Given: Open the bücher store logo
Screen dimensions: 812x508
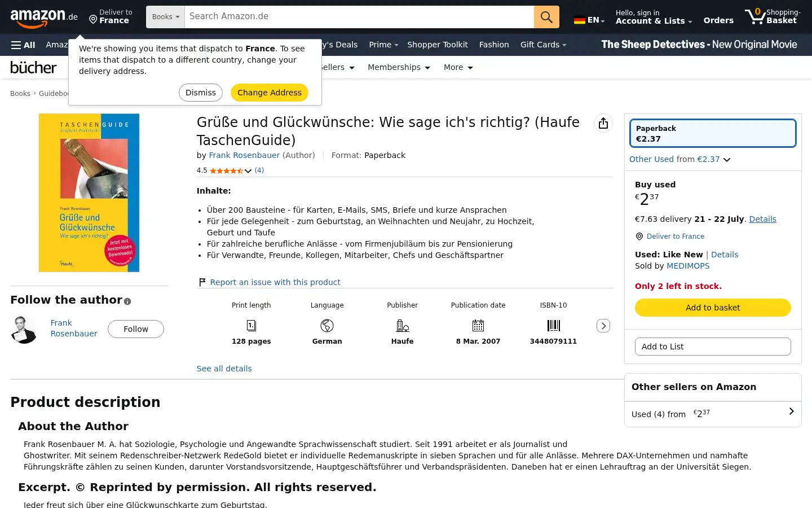Looking at the screenshot, I should 33,68.
